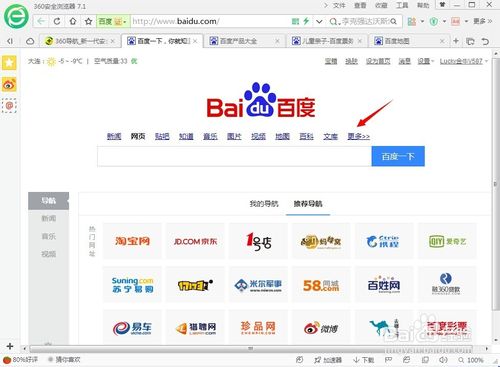Switch to the 360导航 tab
Image resolution: width=500 pixels, height=367 pixels.
click(79, 41)
